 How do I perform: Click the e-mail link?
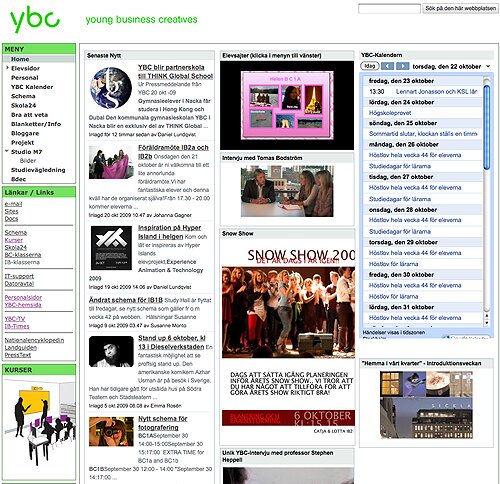(x=13, y=204)
